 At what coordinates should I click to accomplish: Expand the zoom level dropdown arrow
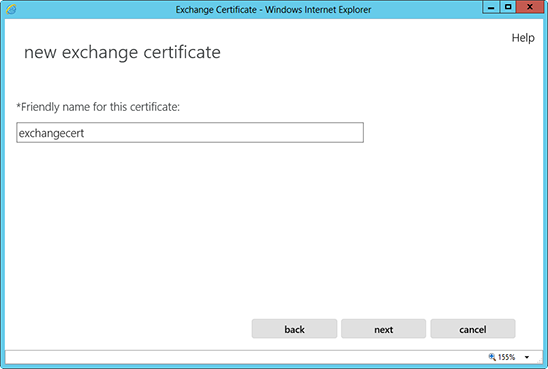click(x=527, y=357)
